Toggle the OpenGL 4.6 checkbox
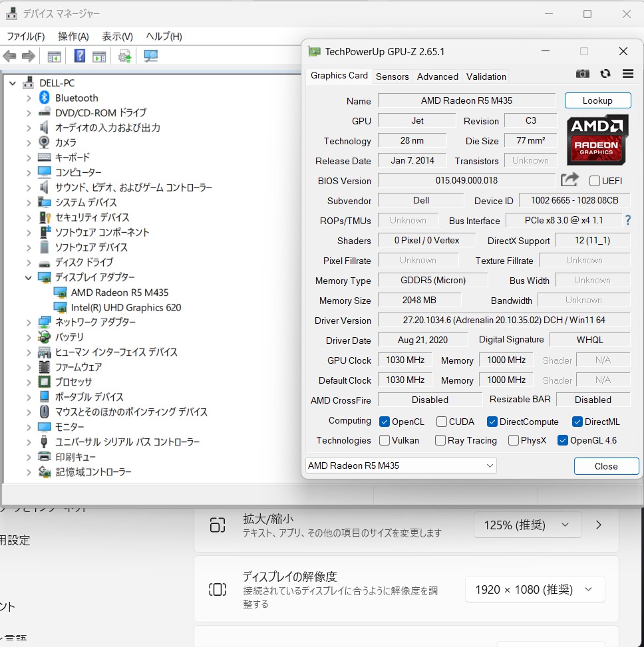 point(562,440)
